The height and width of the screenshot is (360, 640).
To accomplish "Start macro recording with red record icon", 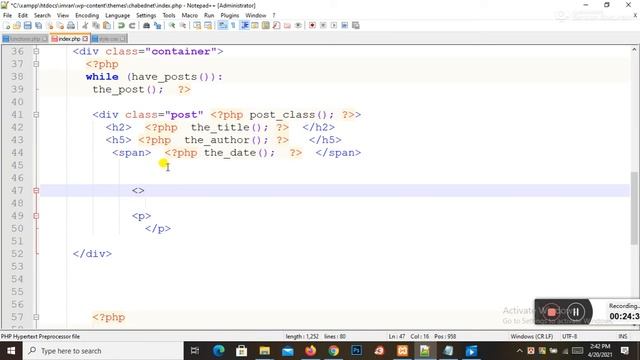I will point(312,25).
